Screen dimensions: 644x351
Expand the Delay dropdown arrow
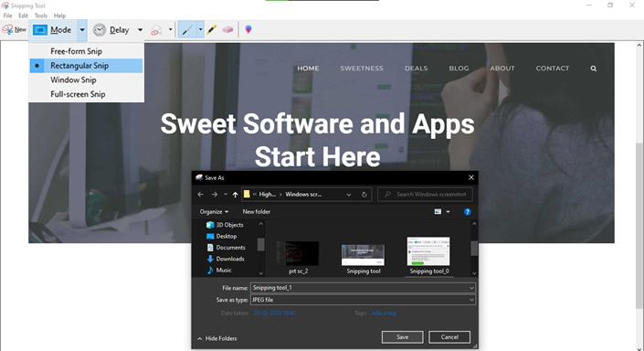(140, 30)
